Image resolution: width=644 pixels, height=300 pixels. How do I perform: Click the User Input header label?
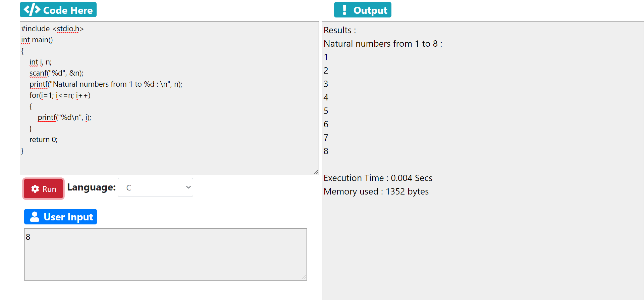click(68, 217)
